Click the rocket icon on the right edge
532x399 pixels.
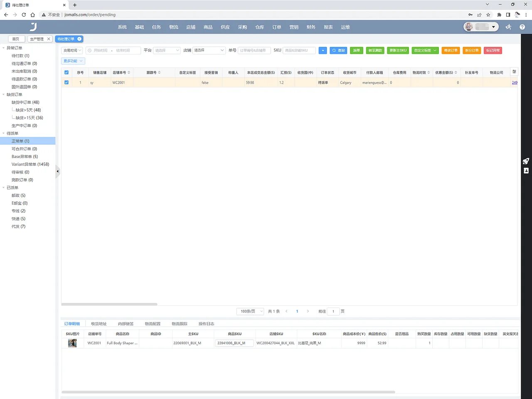click(526, 161)
